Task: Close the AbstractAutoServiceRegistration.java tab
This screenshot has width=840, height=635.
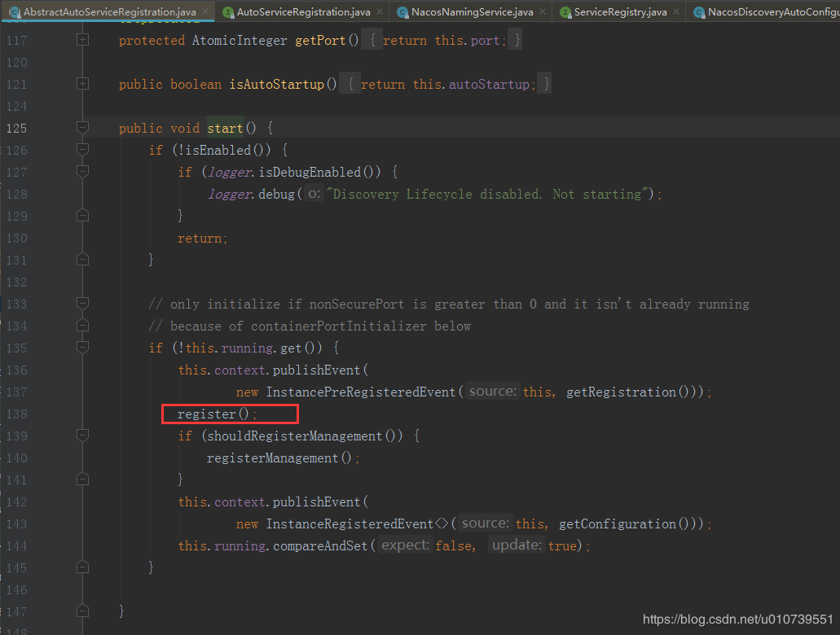Action: (205, 11)
